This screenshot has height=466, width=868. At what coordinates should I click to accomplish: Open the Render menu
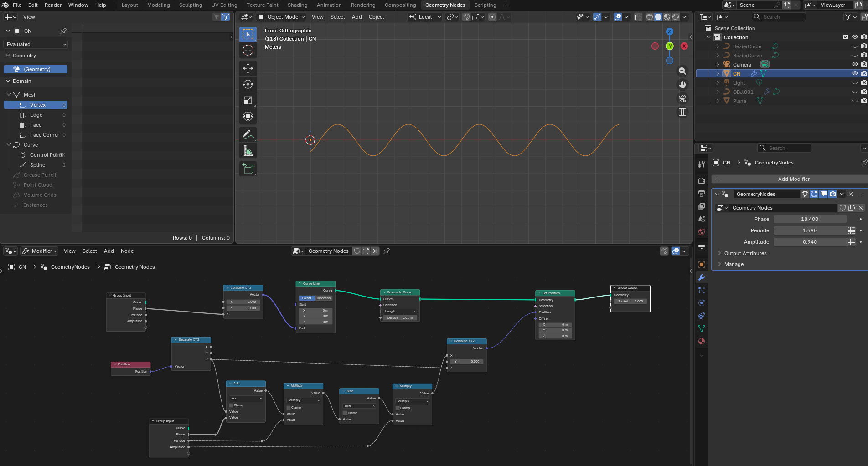tap(53, 5)
